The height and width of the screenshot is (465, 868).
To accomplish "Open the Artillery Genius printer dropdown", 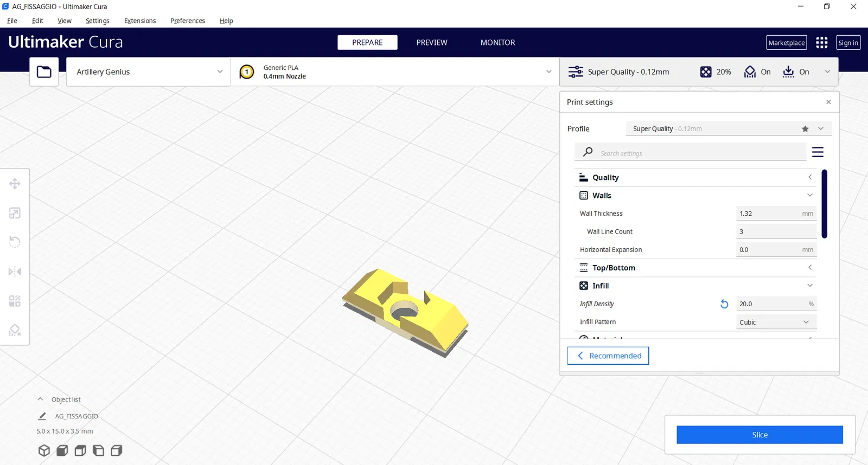I will [149, 72].
